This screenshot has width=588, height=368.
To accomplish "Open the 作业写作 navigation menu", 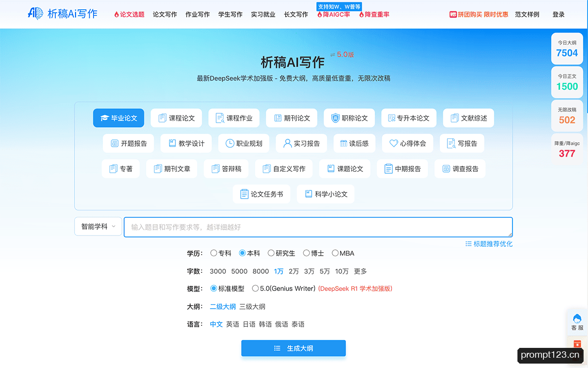I will [x=197, y=15].
